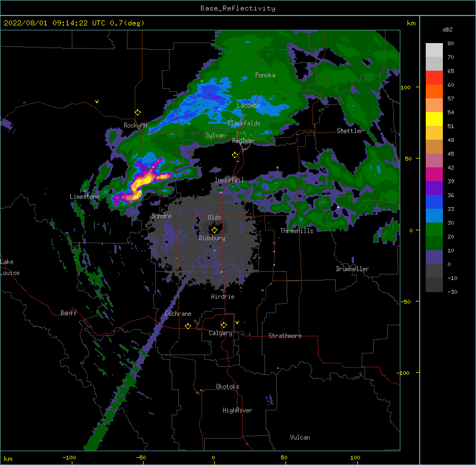
Task: Select the yellow diamond marker below Cochrane
Action: [188, 326]
